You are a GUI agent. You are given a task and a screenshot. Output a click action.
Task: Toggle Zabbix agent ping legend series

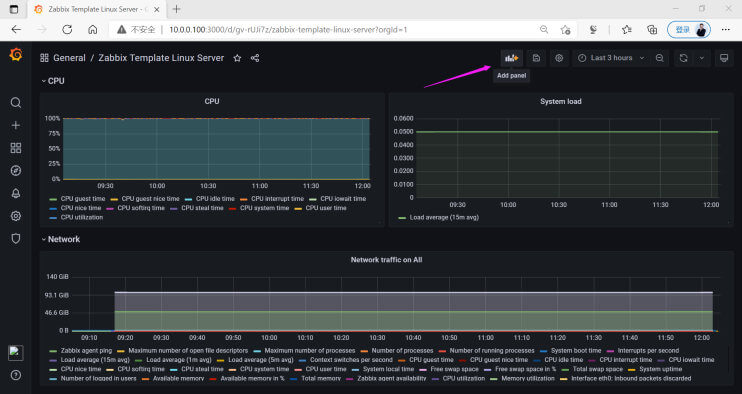click(86, 351)
